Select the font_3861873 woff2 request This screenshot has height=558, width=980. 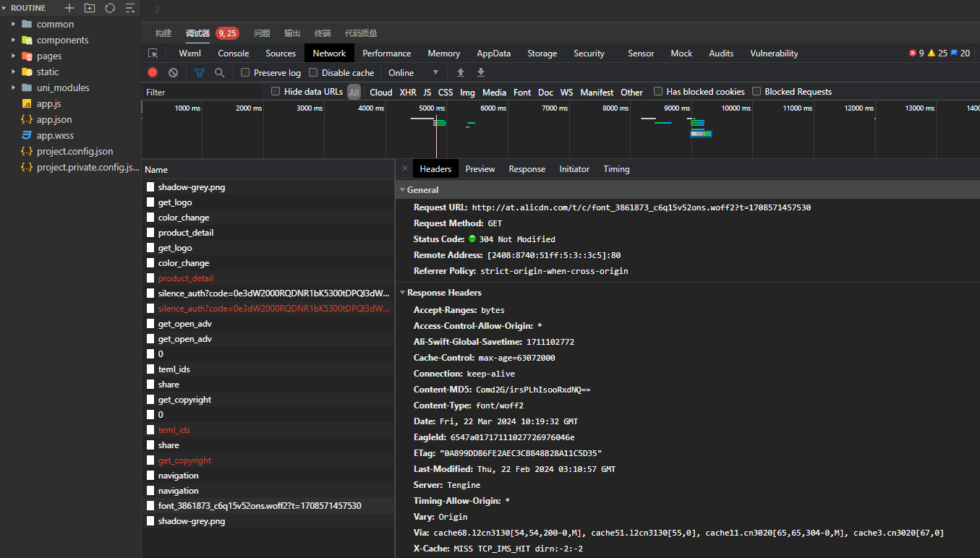coord(268,505)
